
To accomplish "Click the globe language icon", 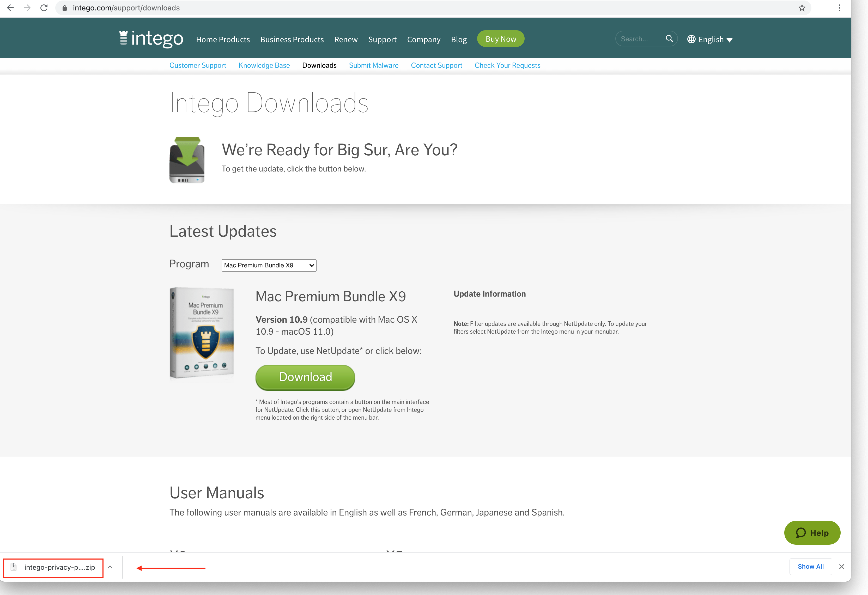I will 691,39.
